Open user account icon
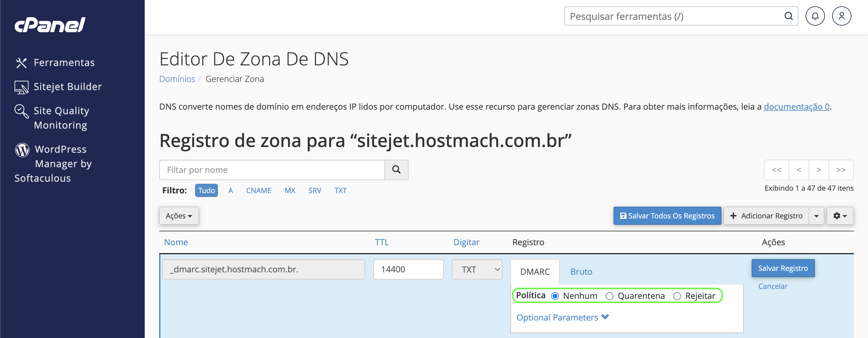The image size is (868, 338). click(x=841, y=16)
